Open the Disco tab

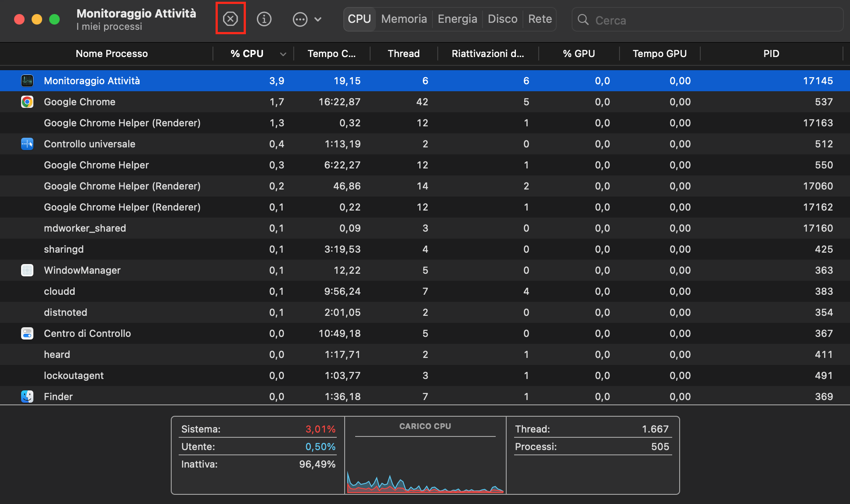click(502, 19)
